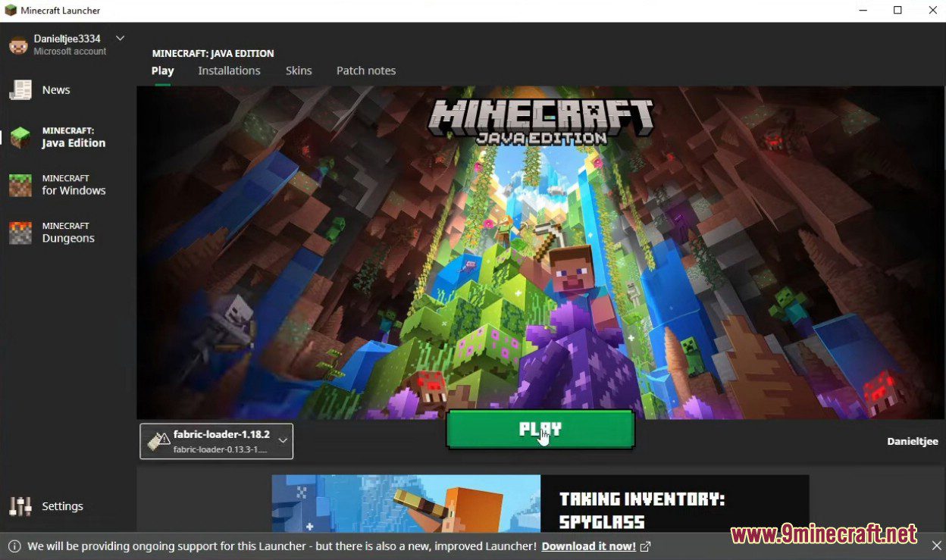Follow the Download it now! link
The width and height of the screenshot is (946, 560).
(x=589, y=546)
